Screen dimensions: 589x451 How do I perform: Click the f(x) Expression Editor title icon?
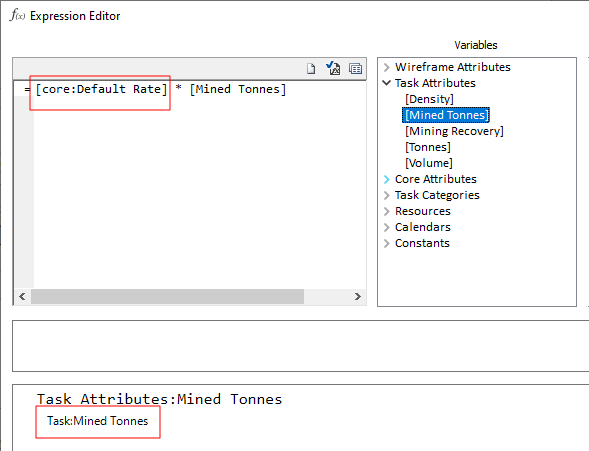[x=18, y=15]
